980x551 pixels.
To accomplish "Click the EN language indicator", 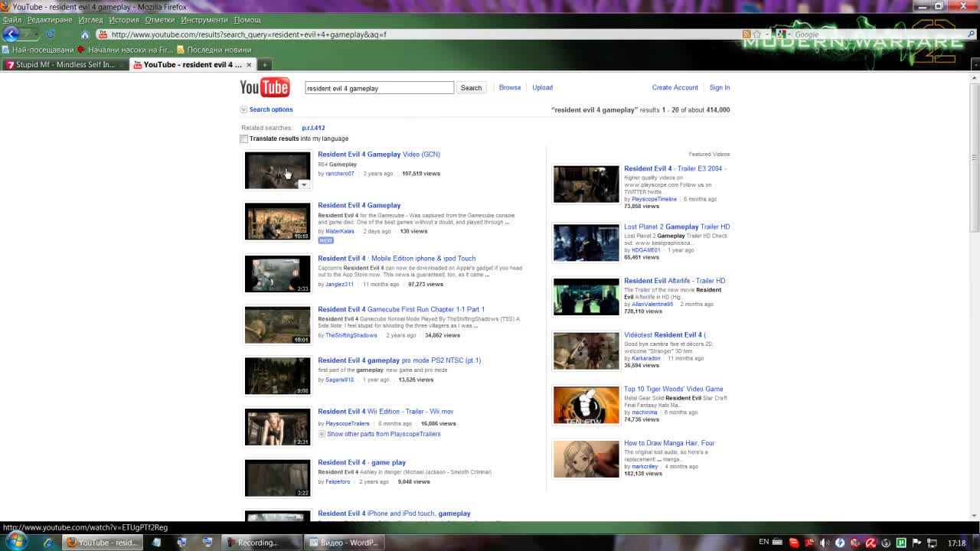I will click(763, 543).
